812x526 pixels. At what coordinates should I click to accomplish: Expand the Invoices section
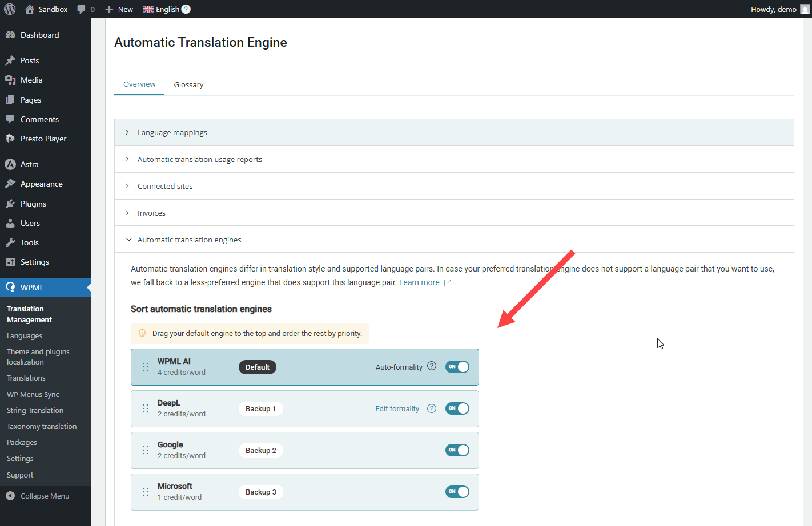click(454, 213)
